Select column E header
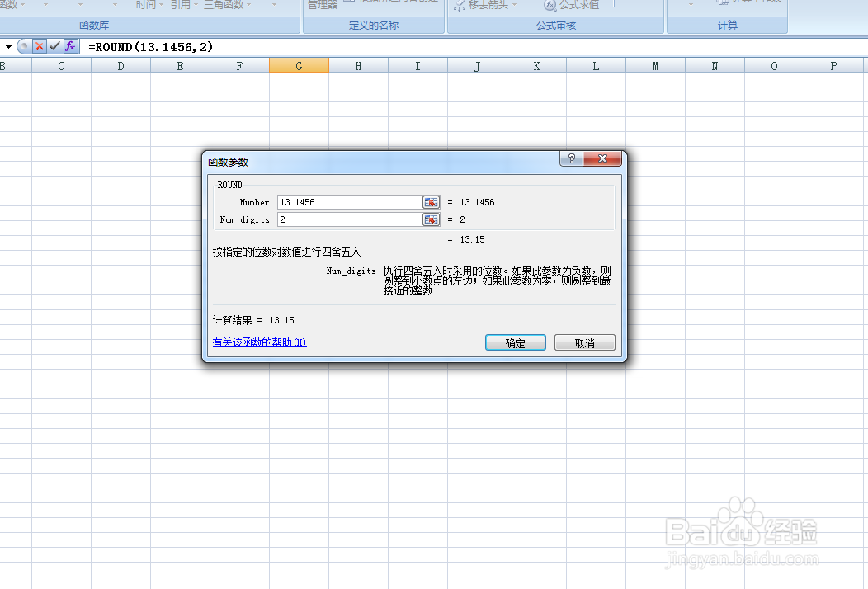 tap(180, 66)
